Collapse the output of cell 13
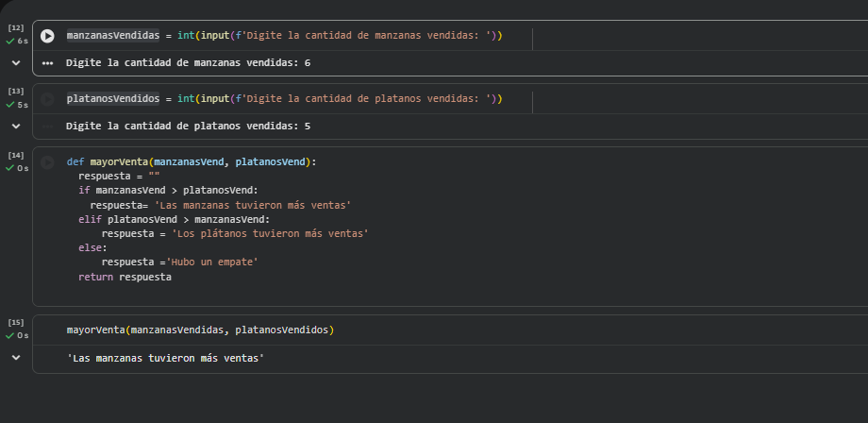Viewport: 868px width, 423px height. click(16, 126)
